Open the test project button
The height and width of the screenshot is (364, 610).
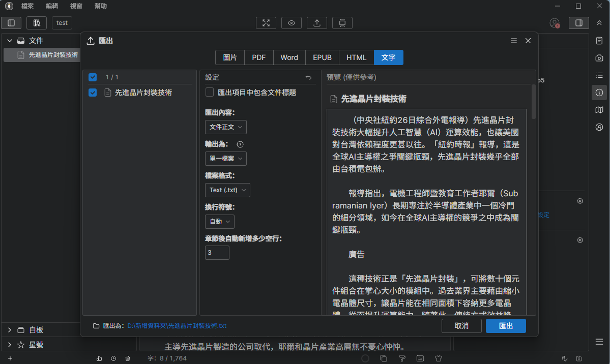pyautogui.click(x=62, y=23)
